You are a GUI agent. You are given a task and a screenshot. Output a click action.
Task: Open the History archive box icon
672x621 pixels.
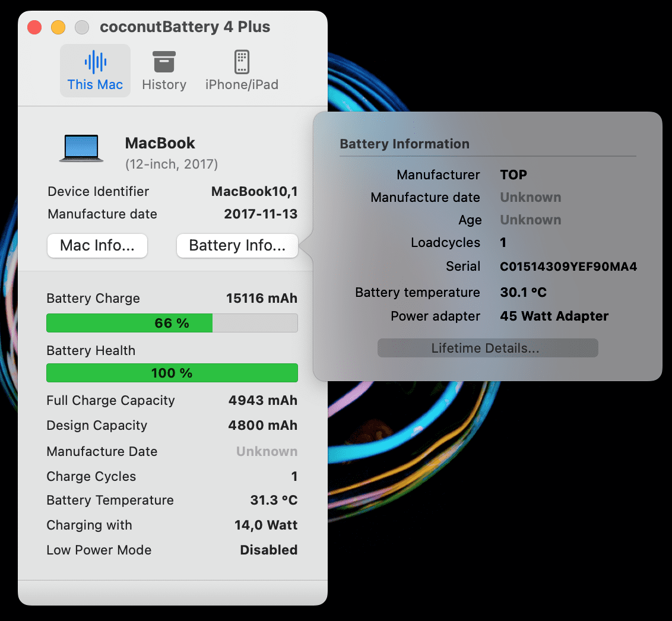click(164, 62)
